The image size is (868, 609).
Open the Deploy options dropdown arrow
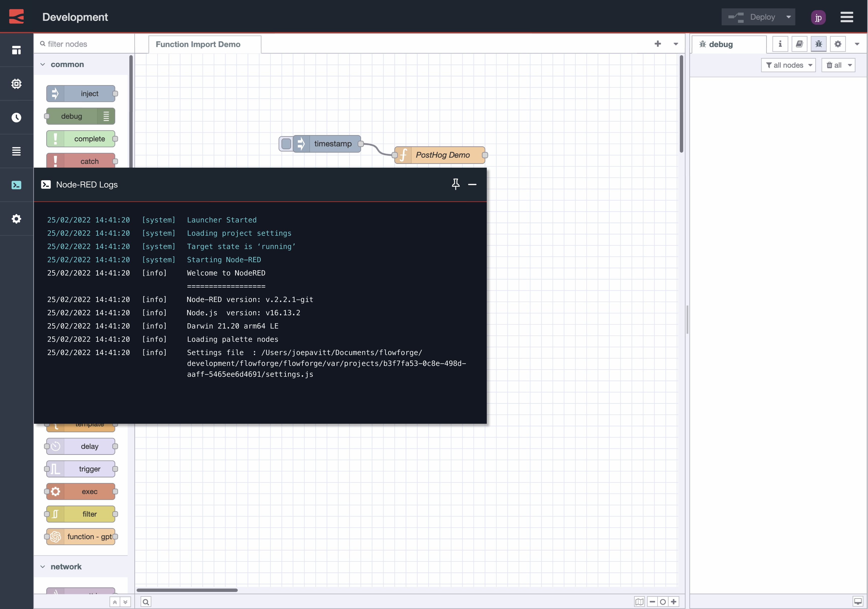(789, 17)
